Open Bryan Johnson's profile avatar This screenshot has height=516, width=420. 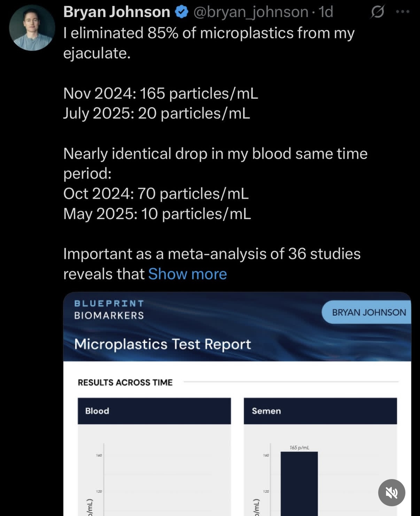click(32, 28)
